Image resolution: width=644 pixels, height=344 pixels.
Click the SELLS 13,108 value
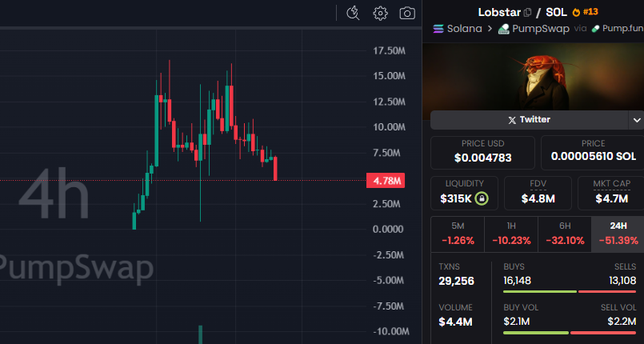[x=622, y=281]
